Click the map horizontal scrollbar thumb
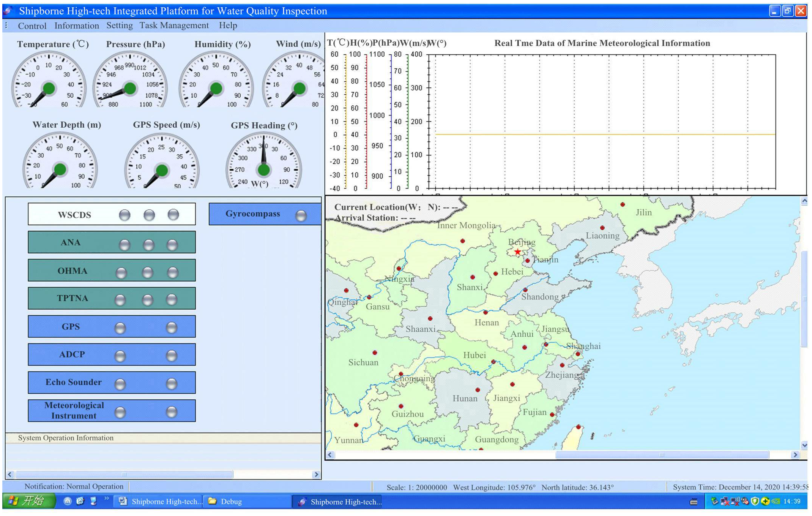 pos(661,455)
